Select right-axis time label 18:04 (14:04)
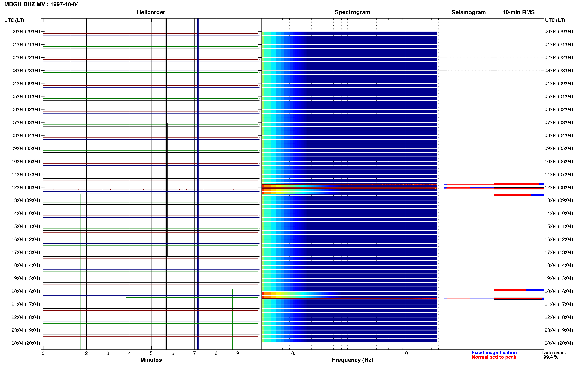The width and height of the screenshot is (588, 368). coord(559,265)
